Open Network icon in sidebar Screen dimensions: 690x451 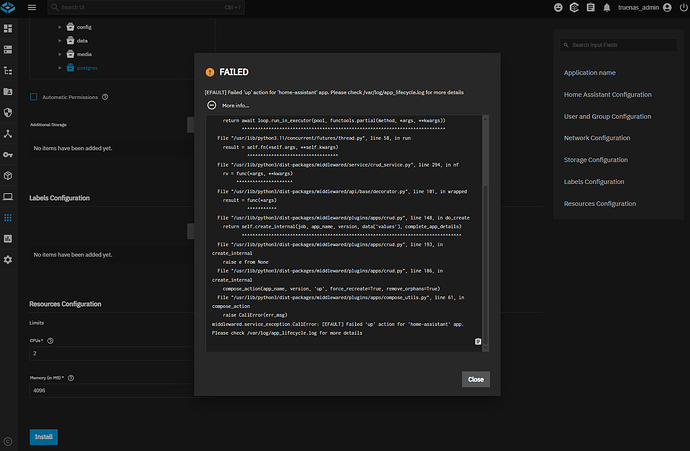[x=8, y=134]
